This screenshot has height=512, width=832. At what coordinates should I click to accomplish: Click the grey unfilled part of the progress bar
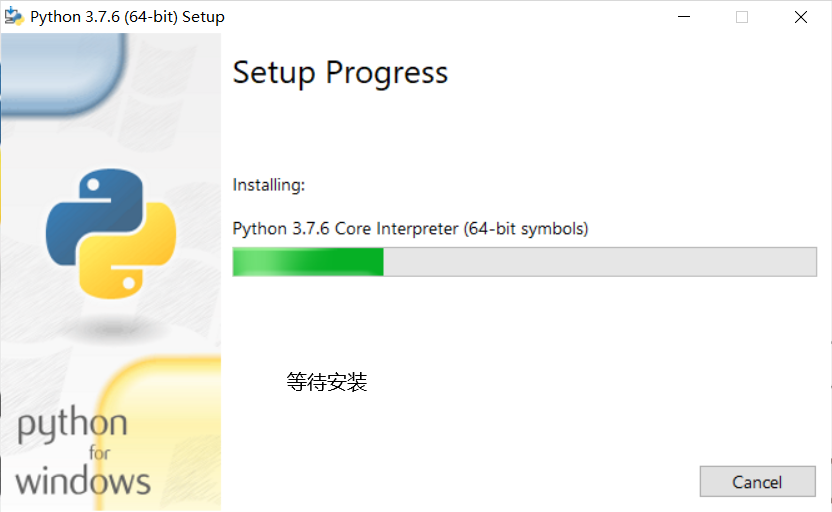[600, 262]
